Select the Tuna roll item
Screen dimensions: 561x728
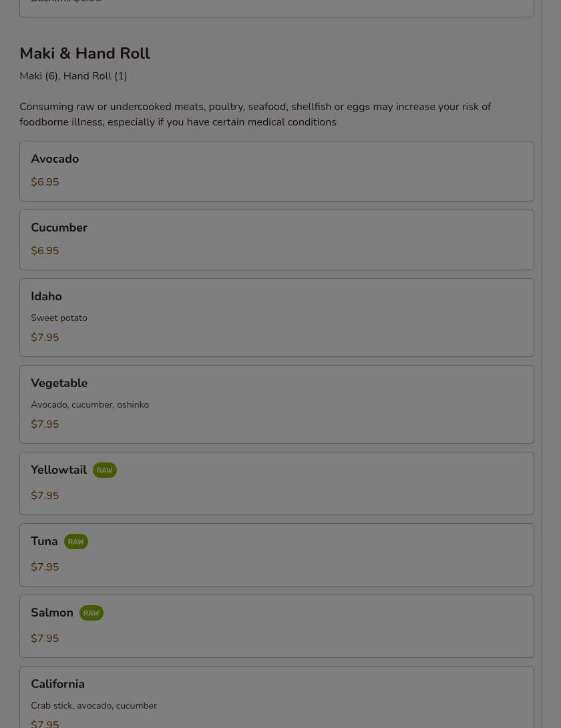coord(276,555)
